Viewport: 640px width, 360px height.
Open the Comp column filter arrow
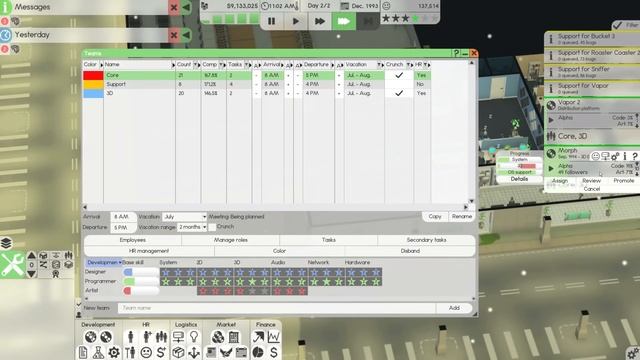click(221, 65)
